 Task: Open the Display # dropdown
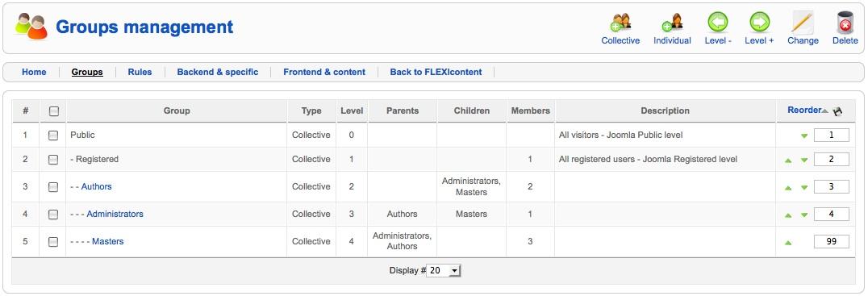(444, 270)
